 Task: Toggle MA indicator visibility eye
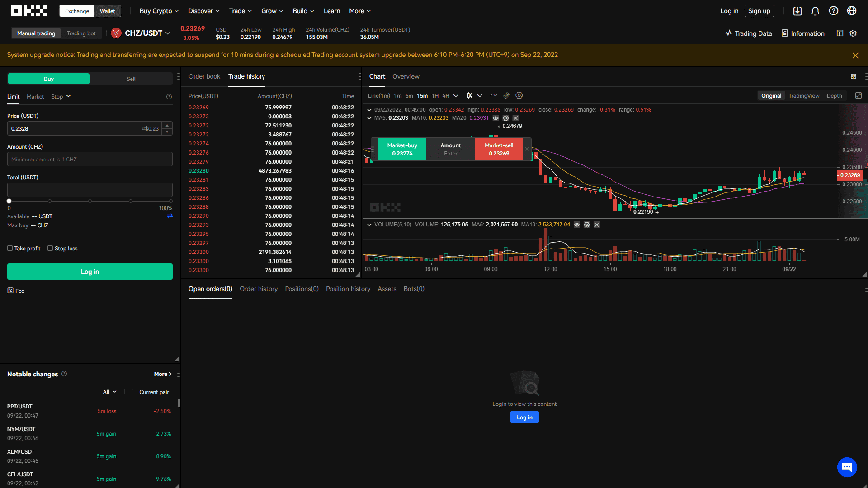pos(495,118)
